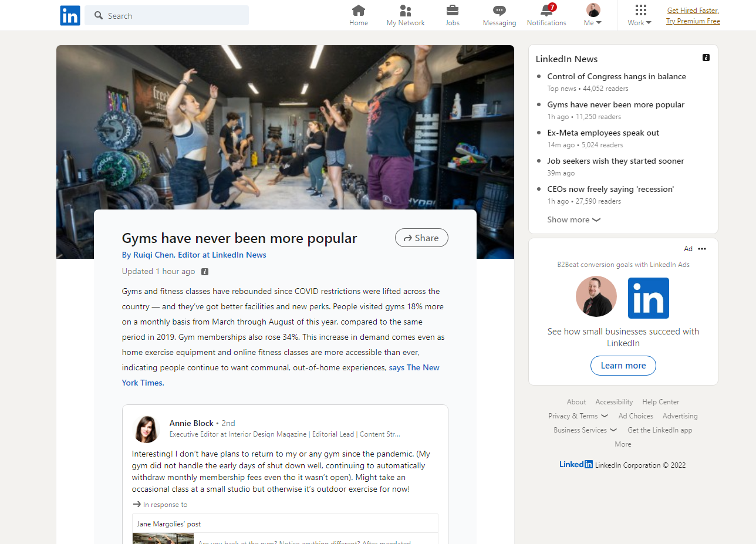The image size is (756, 544).
Task: Click your profile photo in the Me menu
Action: coord(593,9)
